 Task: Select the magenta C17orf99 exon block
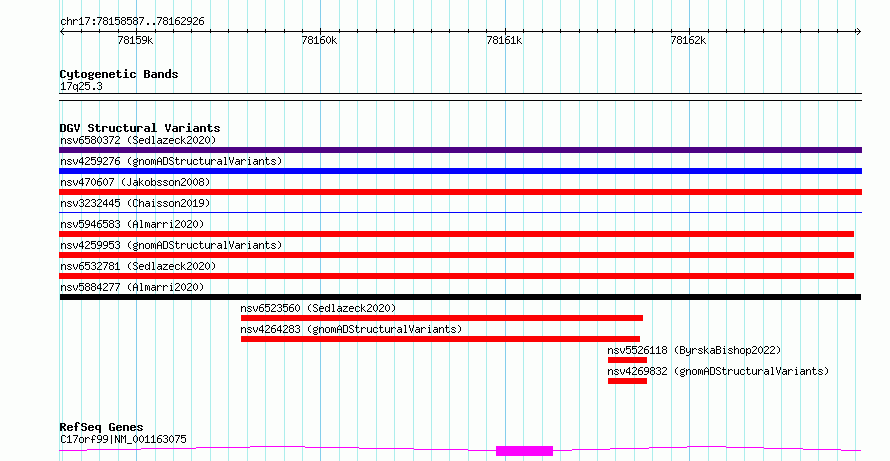pos(524,451)
